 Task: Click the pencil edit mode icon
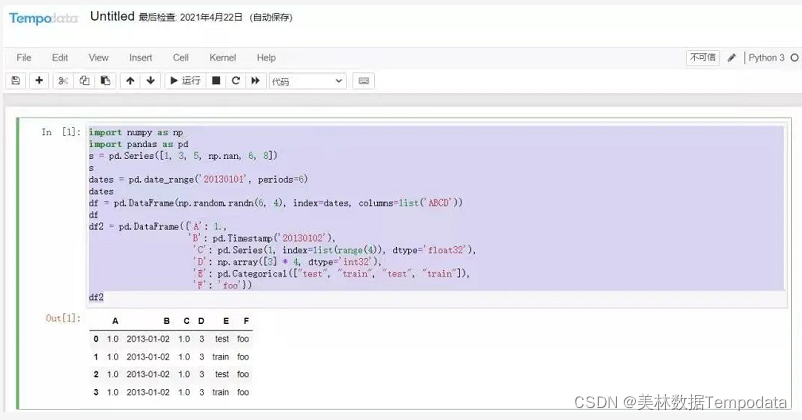pos(732,58)
